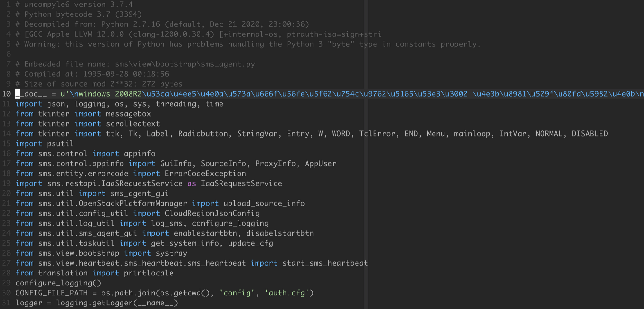Click 'AppUser' at the end of line 17
Image resolution: width=644 pixels, height=309 pixels.
pos(320,164)
